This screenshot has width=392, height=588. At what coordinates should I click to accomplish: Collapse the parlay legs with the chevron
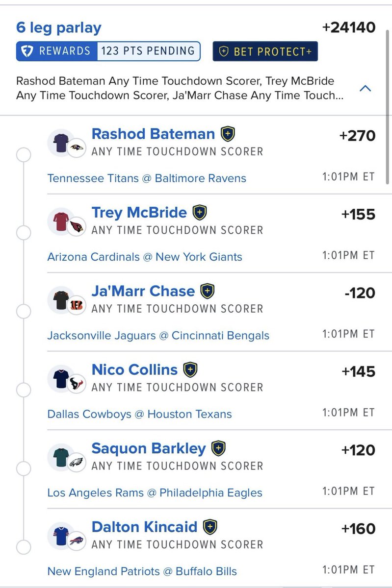pos(366,89)
